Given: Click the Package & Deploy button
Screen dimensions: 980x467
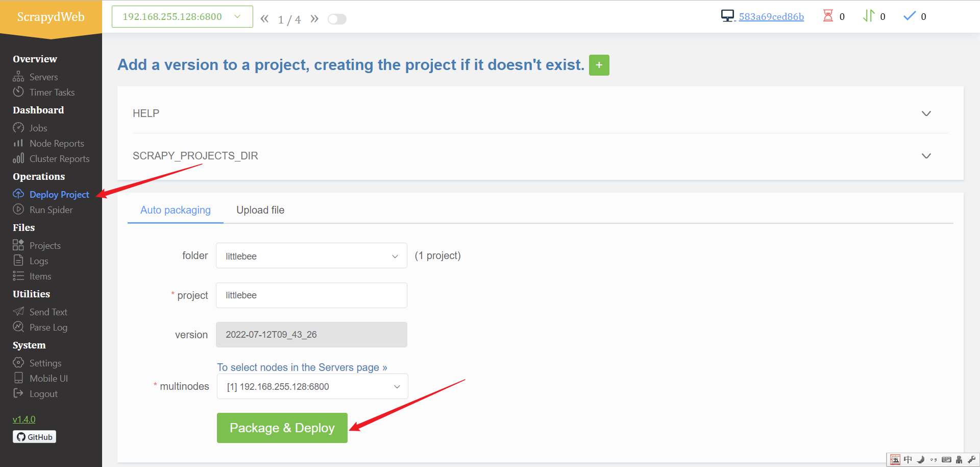Looking at the screenshot, I should pos(282,428).
